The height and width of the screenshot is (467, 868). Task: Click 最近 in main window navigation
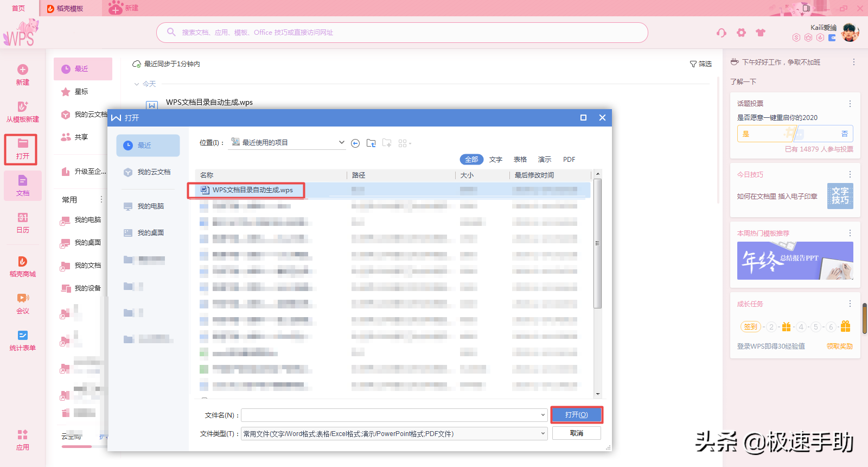pyautogui.click(x=83, y=69)
